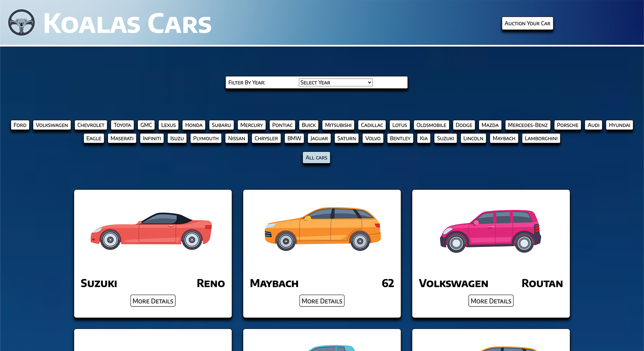Click the koala steering wheel logo
644x351 pixels.
click(x=21, y=22)
